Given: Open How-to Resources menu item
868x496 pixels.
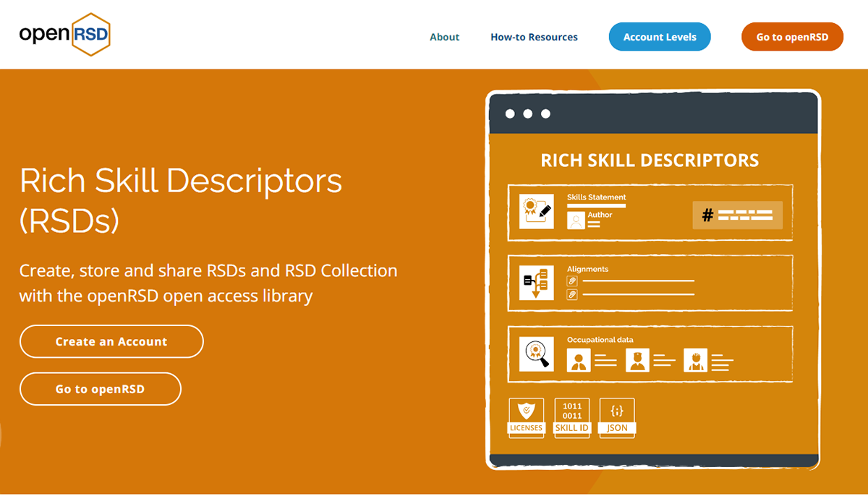Looking at the screenshot, I should click(534, 37).
